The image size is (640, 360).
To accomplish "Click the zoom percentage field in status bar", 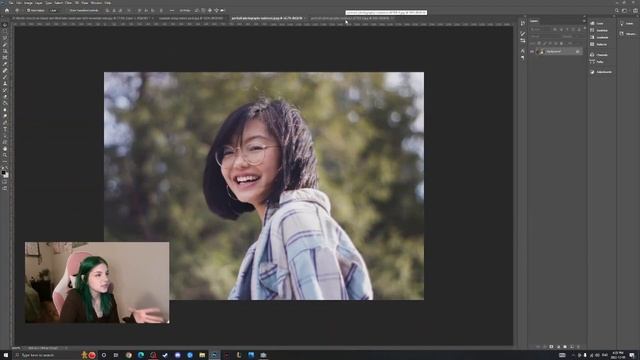I will pyautogui.click(x=16, y=348).
